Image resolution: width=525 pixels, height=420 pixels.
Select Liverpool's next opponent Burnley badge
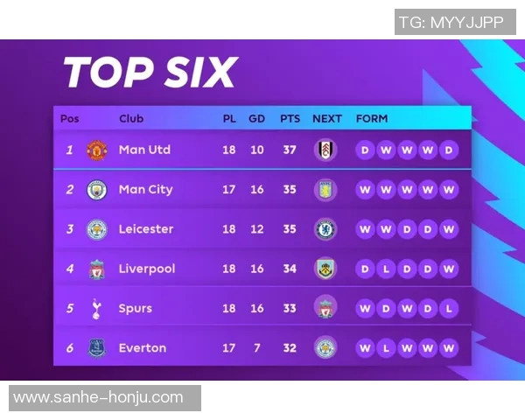click(x=325, y=269)
